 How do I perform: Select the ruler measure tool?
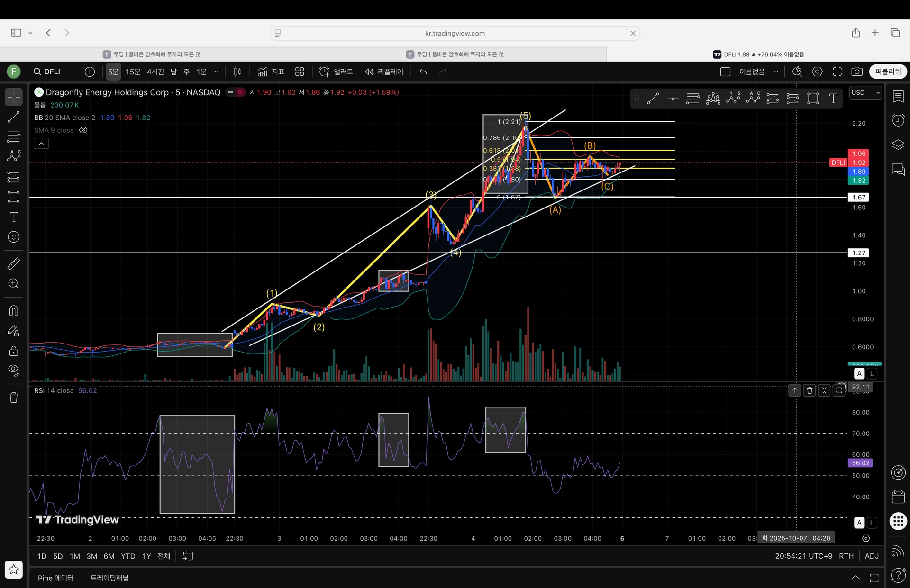(x=14, y=263)
